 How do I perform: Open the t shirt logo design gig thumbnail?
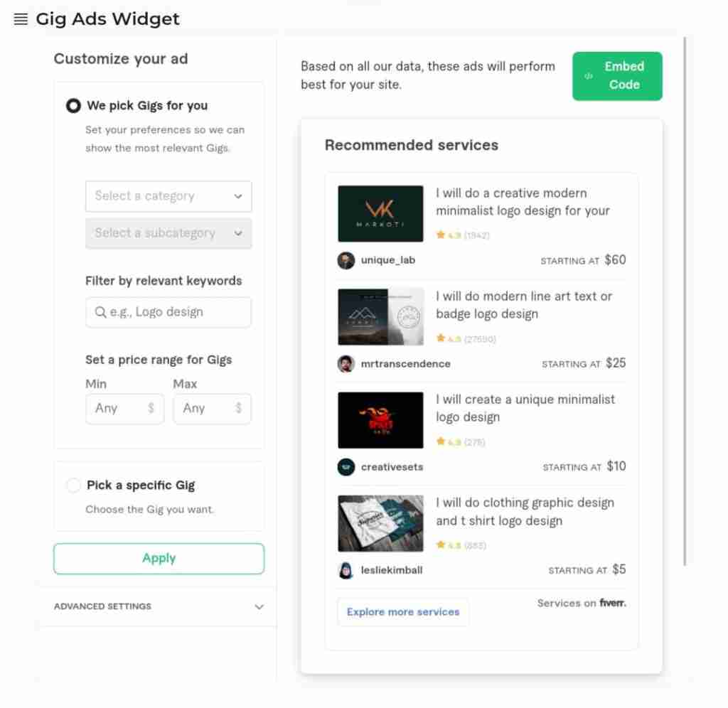pyautogui.click(x=381, y=523)
